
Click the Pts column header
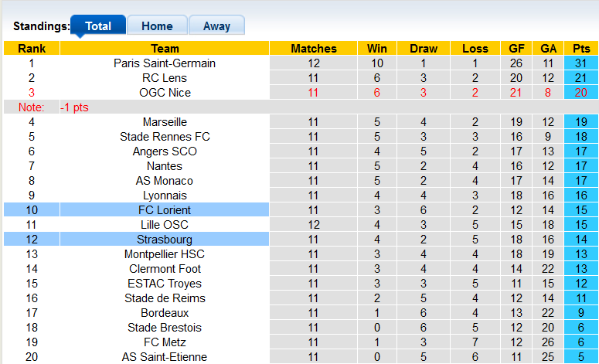[x=581, y=49]
